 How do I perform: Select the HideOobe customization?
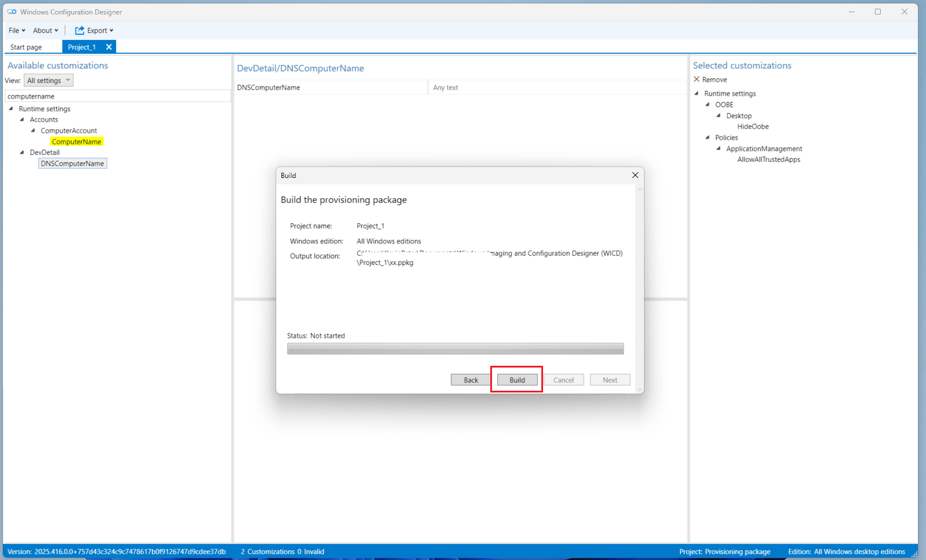(x=753, y=126)
